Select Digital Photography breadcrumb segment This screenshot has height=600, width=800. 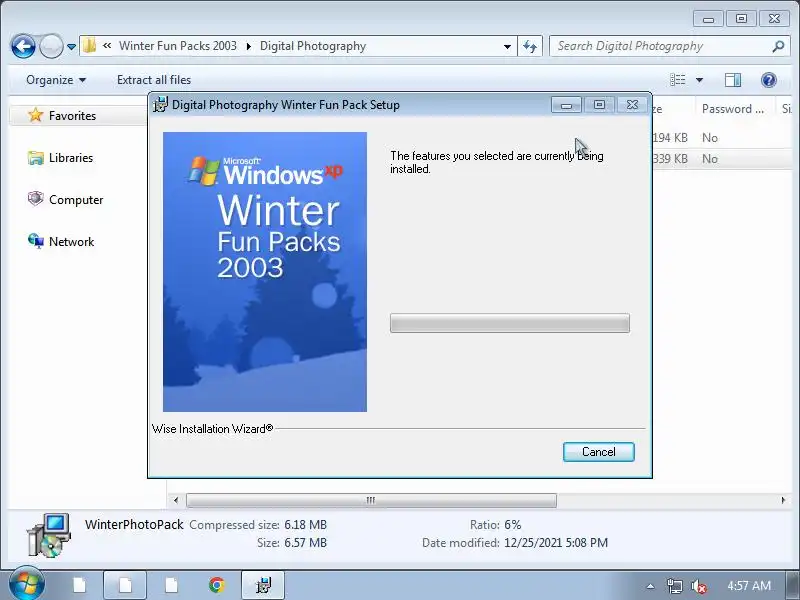tap(313, 46)
